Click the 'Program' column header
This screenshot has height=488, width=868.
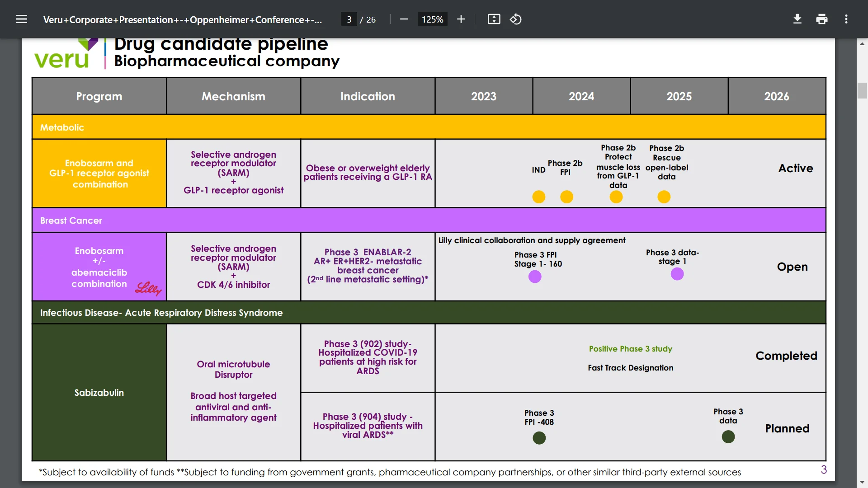[x=99, y=96]
